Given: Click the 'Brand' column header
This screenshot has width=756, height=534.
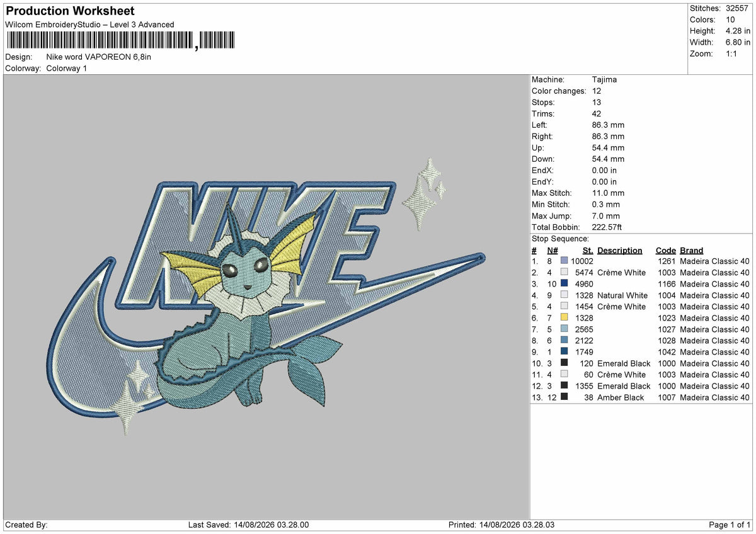Looking at the screenshot, I should pos(691,251).
